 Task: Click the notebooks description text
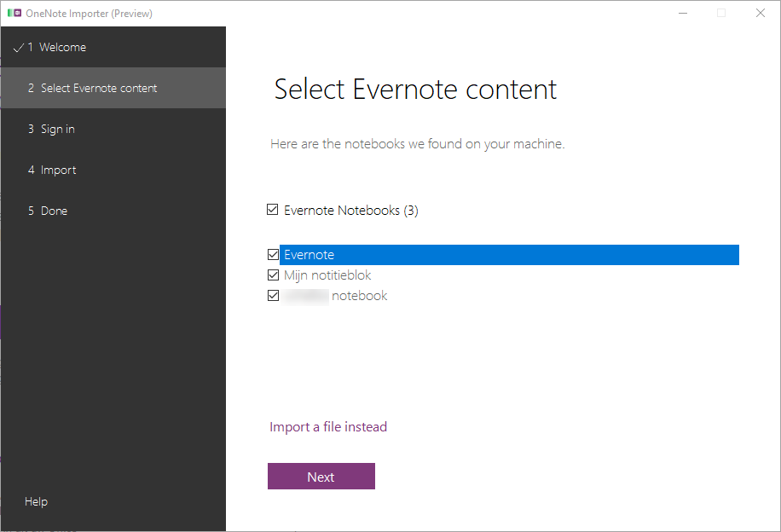pyautogui.click(x=418, y=143)
